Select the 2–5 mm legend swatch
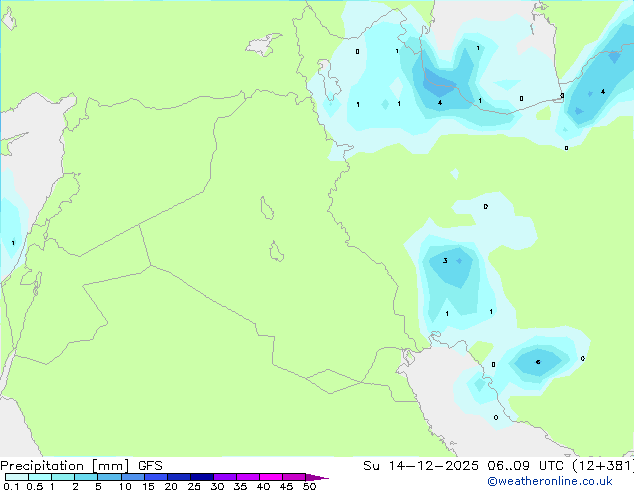The height and width of the screenshot is (490, 634). pos(86,477)
